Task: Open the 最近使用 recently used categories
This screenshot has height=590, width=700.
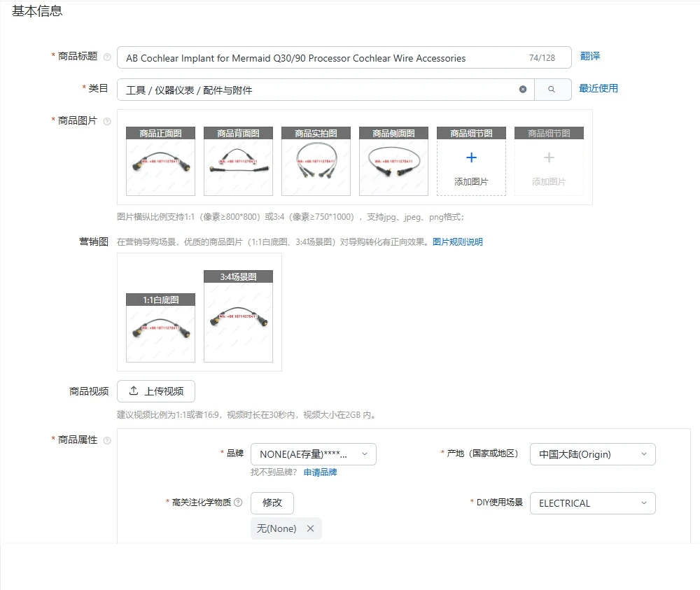Action: click(x=598, y=89)
